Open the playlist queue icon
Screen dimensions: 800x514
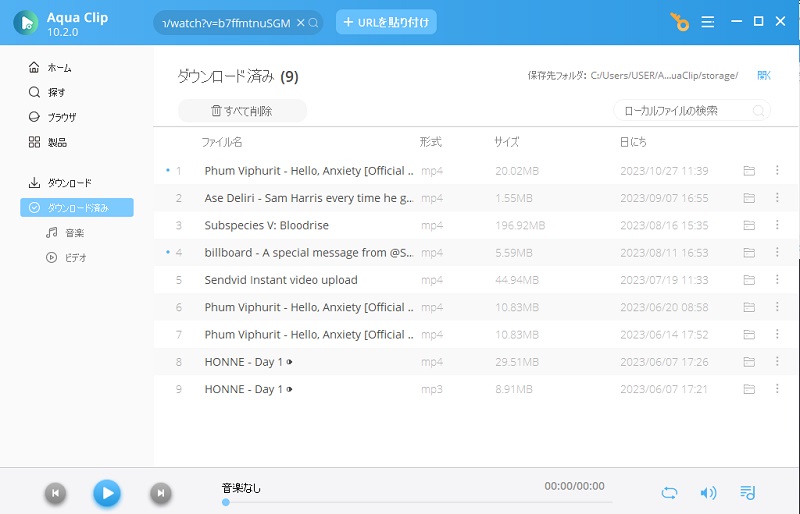point(747,493)
